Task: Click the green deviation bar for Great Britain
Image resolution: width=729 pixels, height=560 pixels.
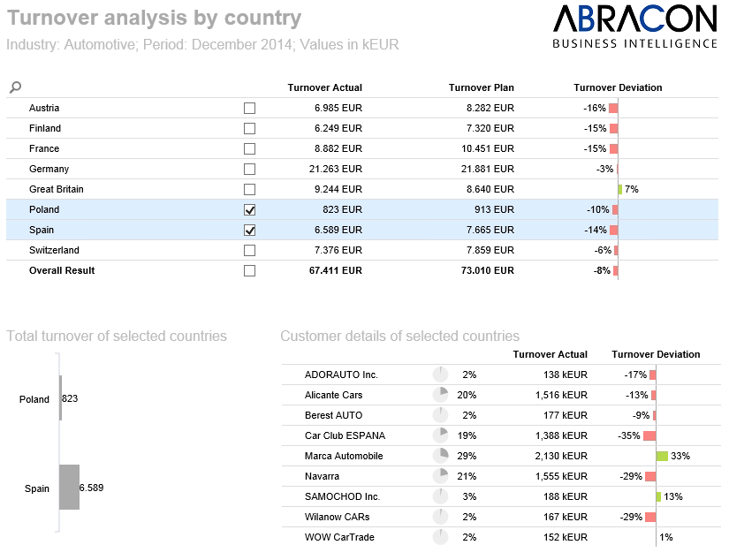Action: point(620,189)
